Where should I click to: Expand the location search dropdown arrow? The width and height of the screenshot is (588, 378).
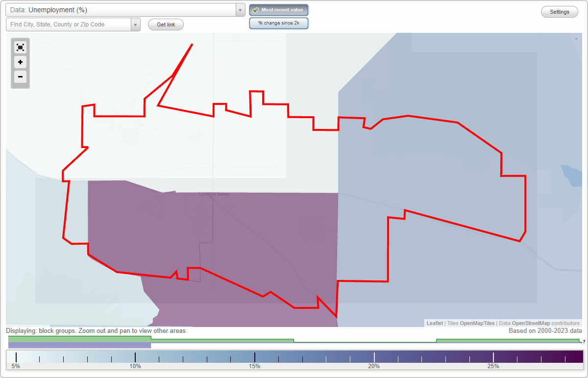click(135, 25)
